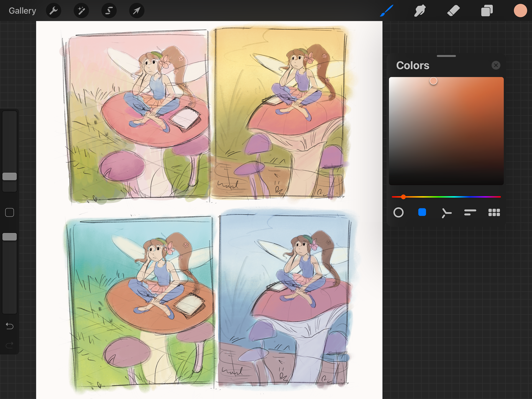Open the Layers panel
Screen dimensions: 532x399
point(487,11)
